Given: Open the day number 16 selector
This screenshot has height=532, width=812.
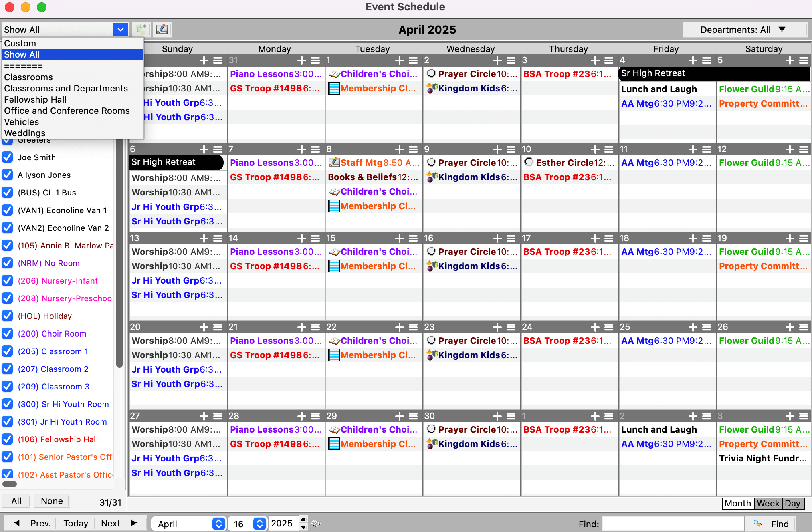Looking at the screenshot, I should coord(260,524).
